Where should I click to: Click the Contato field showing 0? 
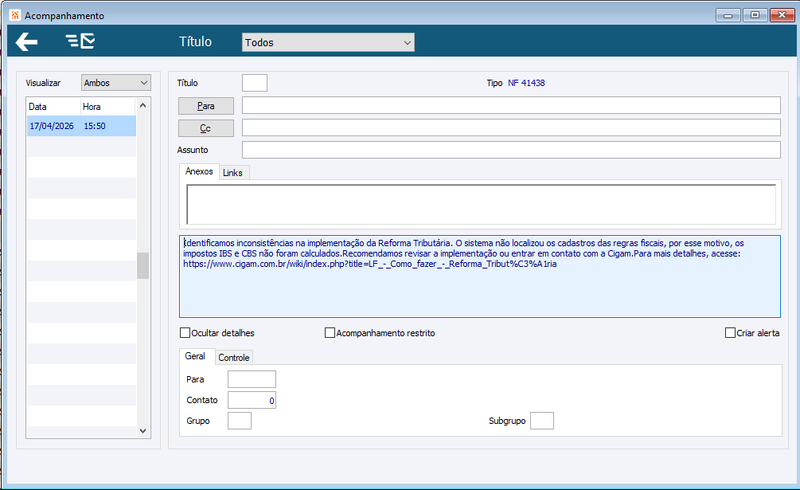click(x=252, y=400)
